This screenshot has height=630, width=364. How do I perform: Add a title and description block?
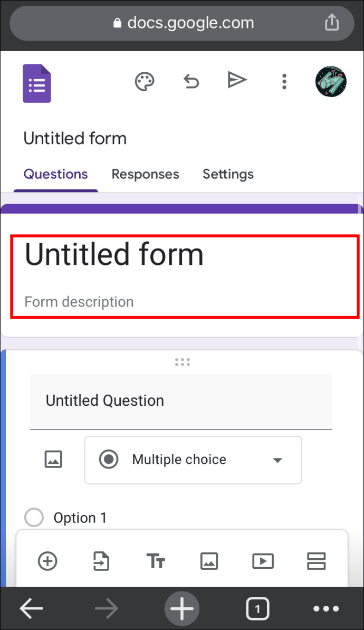156,561
